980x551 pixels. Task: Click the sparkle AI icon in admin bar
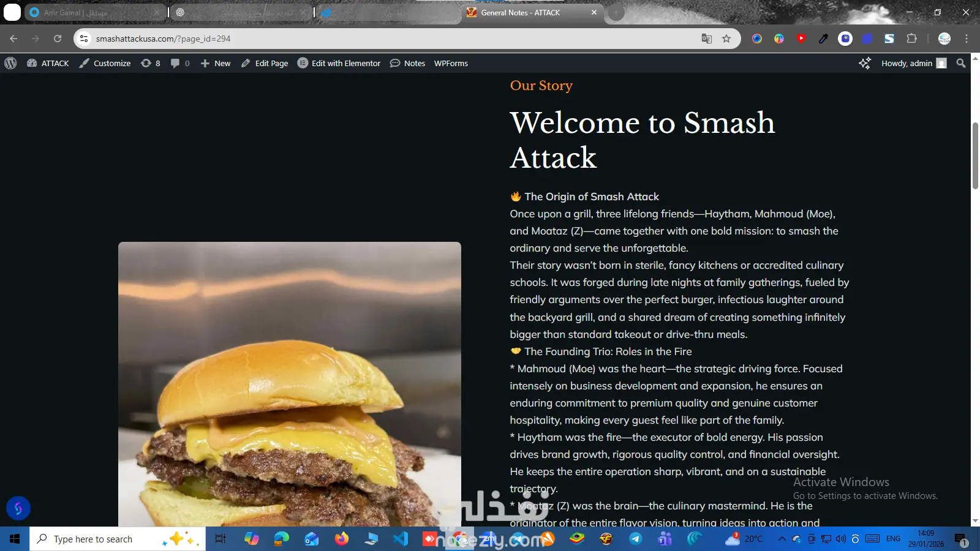click(864, 63)
